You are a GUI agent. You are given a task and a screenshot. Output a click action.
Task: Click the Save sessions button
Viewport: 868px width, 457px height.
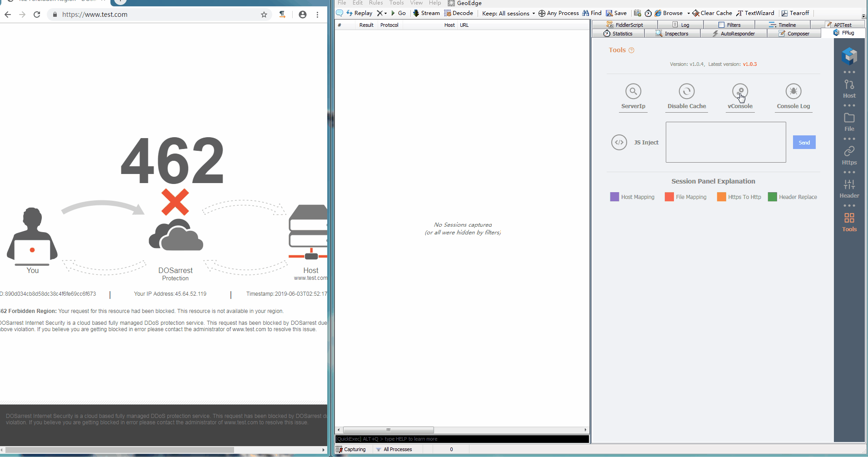(x=616, y=13)
